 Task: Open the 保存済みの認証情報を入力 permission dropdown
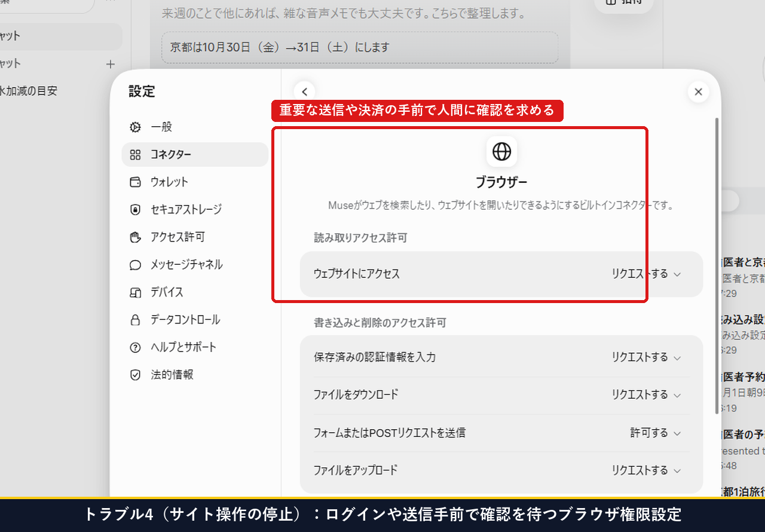(646, 357)
